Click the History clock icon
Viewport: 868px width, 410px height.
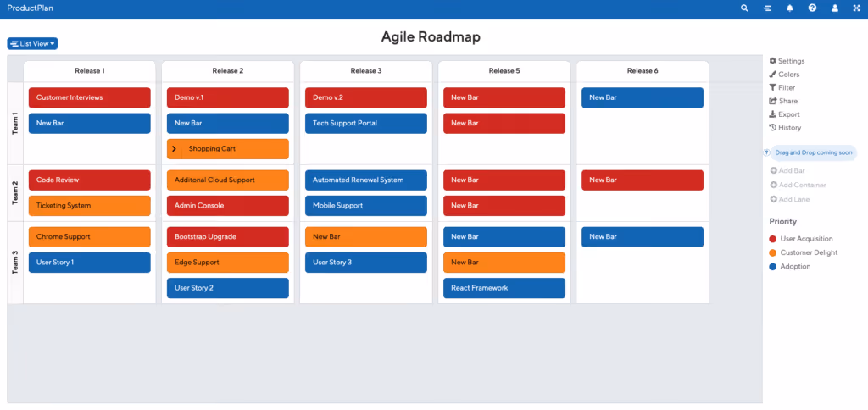click(773, 127)
